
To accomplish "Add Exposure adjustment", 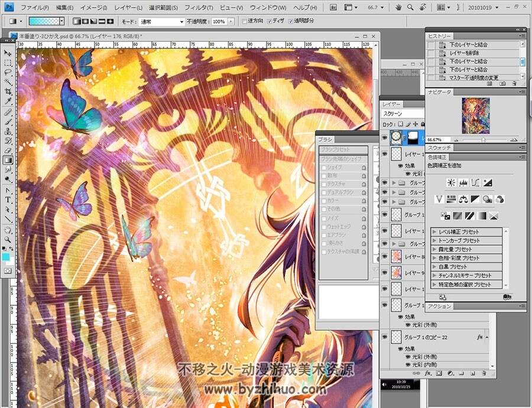I will pos(488,182).
